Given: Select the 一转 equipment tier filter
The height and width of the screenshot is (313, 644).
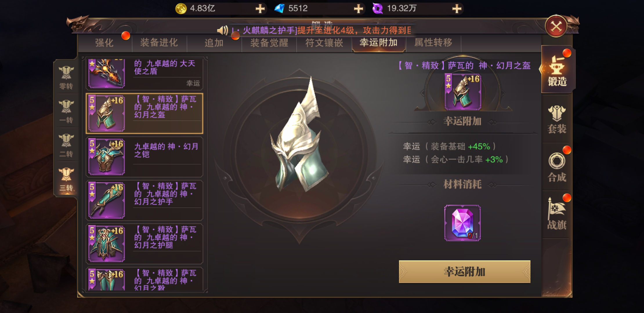Looking at the screenshot, I should coord(66,112).
